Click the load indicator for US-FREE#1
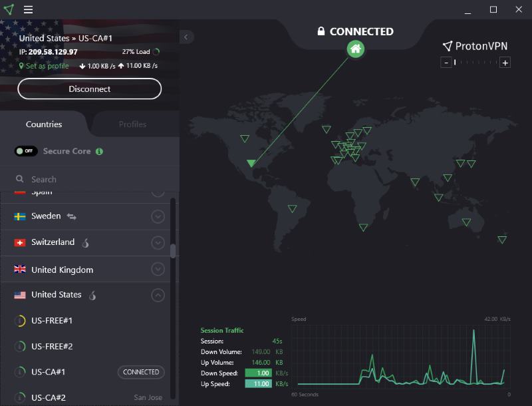Screen dimensions: 532x406 pos(20,321)
